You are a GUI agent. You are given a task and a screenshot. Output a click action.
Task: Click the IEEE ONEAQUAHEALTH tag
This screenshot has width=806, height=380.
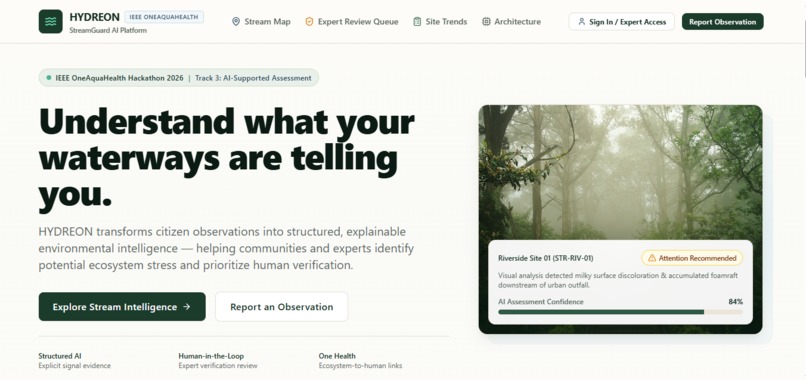(164, 17)
